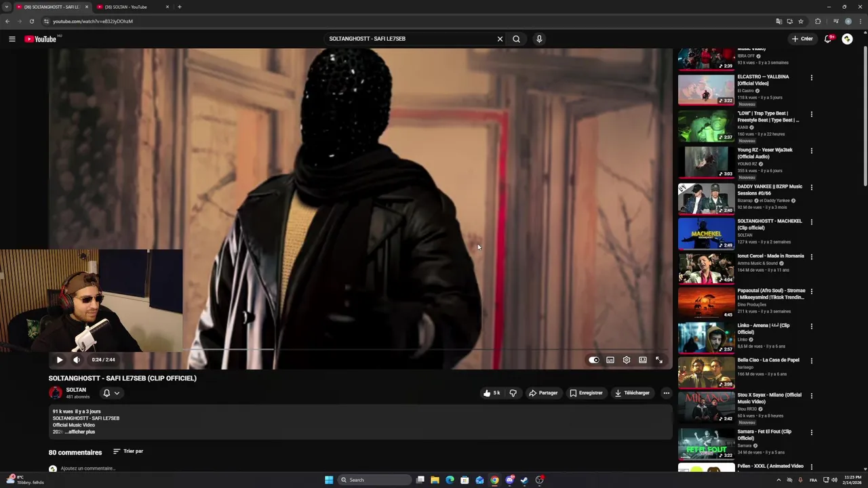Image resolution: width=868 pixels, height=488 pixels.
Task: Open the SOLTAN channel name link
Action: click(76, 390)
